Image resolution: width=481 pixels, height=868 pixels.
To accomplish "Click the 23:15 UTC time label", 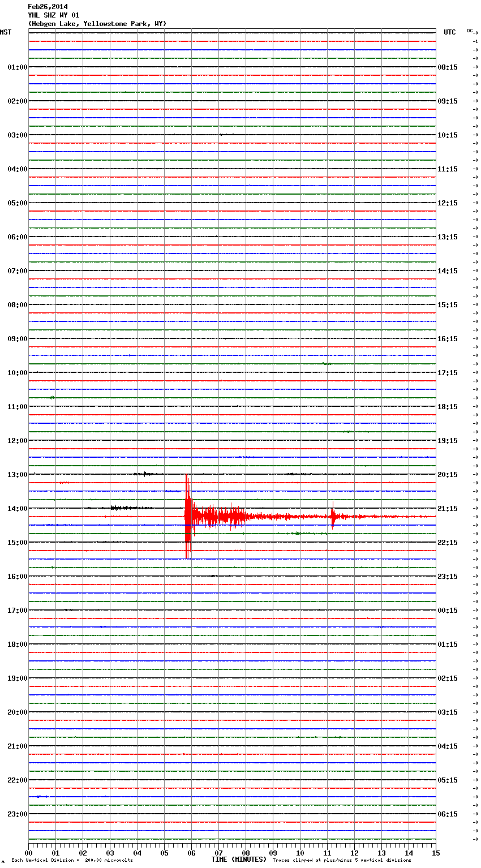I will coord(448,577).
